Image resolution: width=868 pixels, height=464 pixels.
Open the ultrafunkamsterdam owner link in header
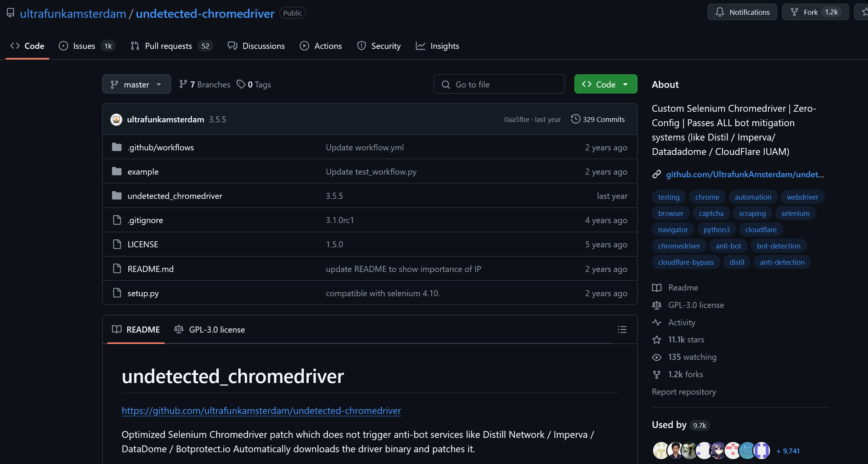[73, 14]
